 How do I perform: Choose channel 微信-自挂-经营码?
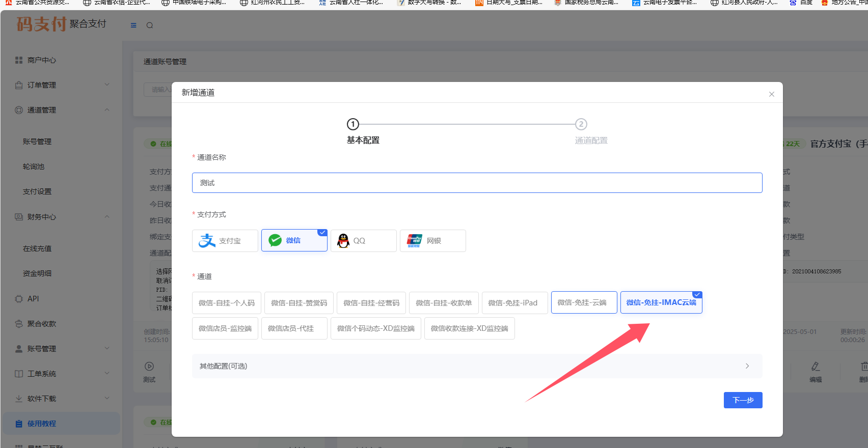[x=371, y=303]
